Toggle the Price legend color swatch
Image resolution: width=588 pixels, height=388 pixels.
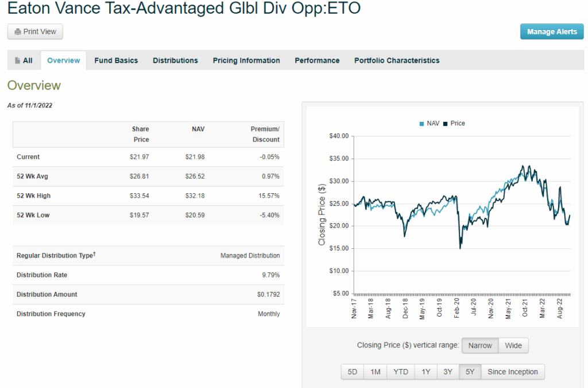[445, 124]
